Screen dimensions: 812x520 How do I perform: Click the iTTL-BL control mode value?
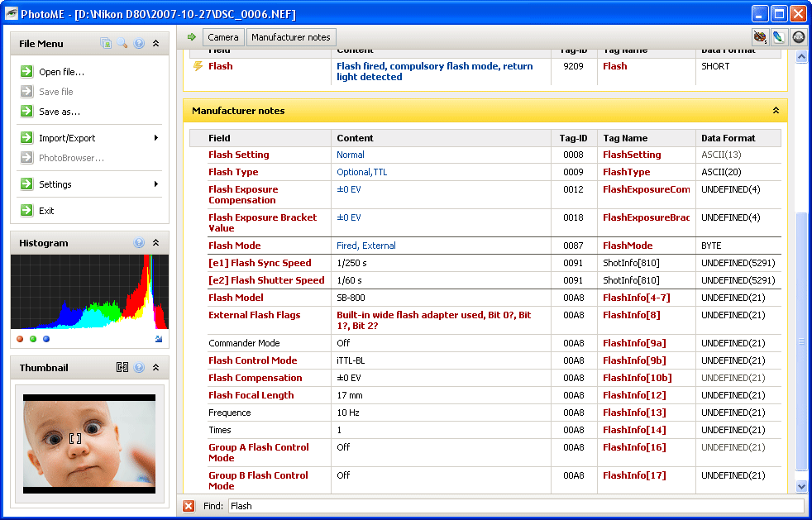[x=351, y=360]
